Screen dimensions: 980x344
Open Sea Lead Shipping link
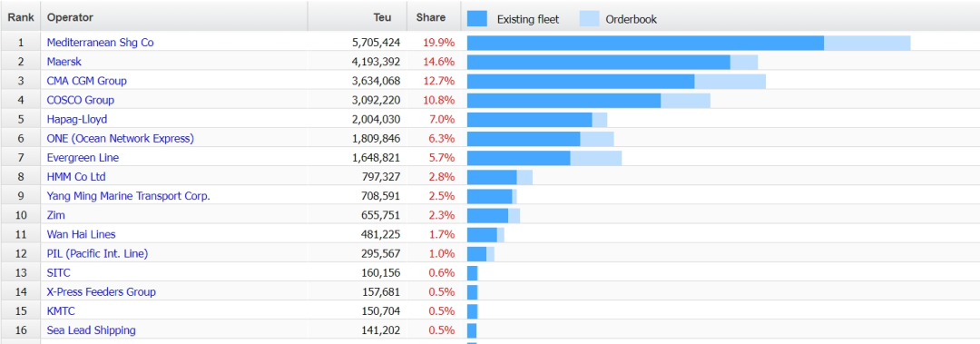pyautogui.click(x=92, y=329)
